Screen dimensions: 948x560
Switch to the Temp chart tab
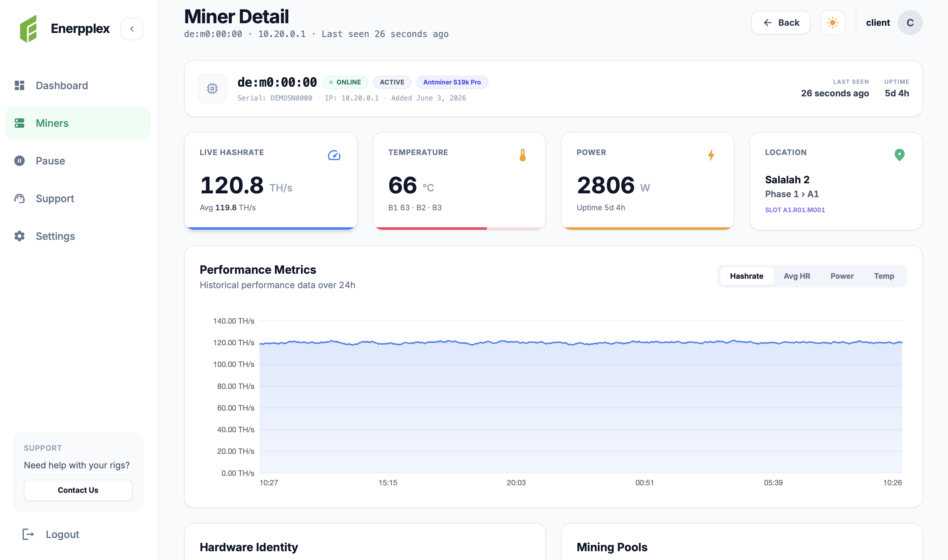pyautogui.click(x=884, y=276)
